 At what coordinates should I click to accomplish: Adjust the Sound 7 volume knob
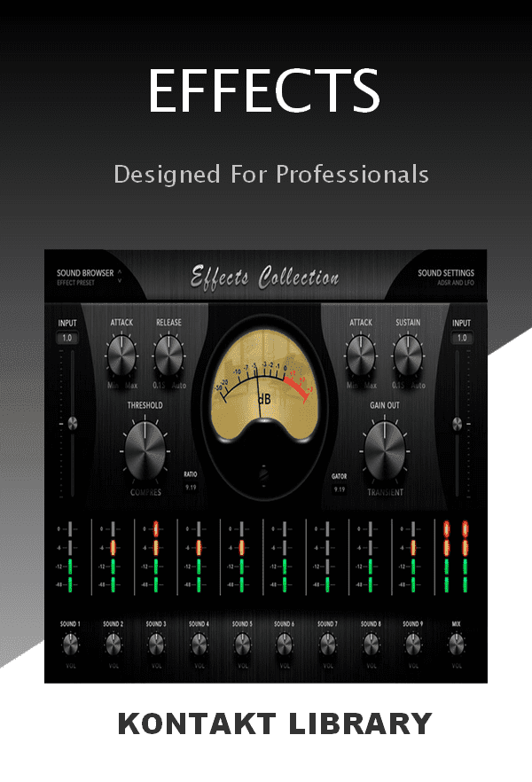tap(327, 645)
